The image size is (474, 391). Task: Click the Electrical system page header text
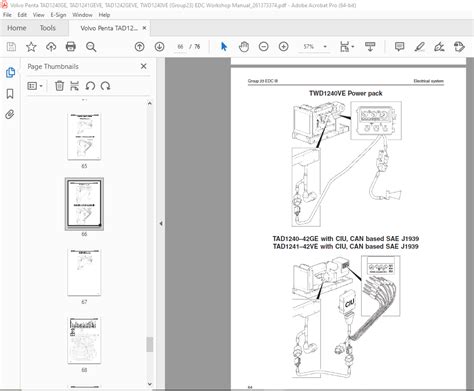(428, 81)
